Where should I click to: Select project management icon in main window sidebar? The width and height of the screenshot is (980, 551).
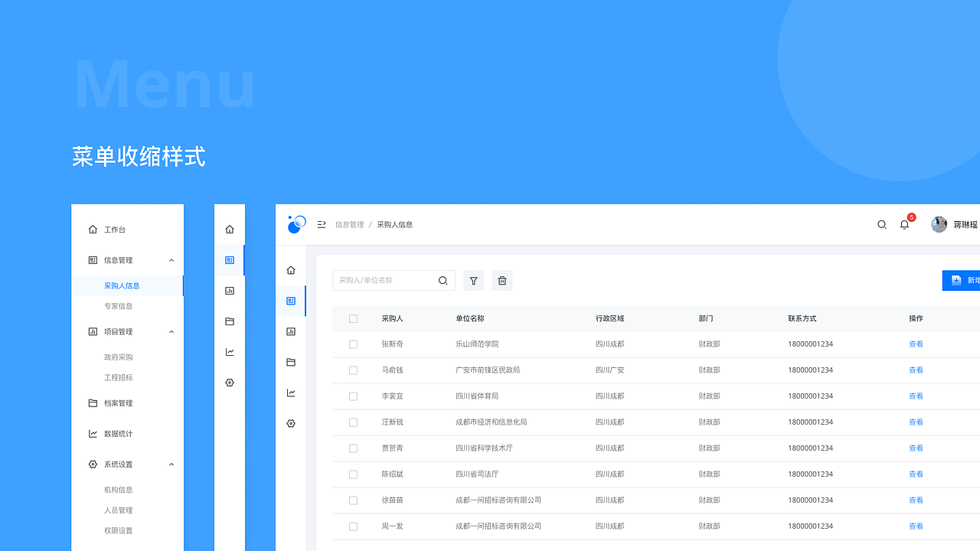click(x=291, y=331)
